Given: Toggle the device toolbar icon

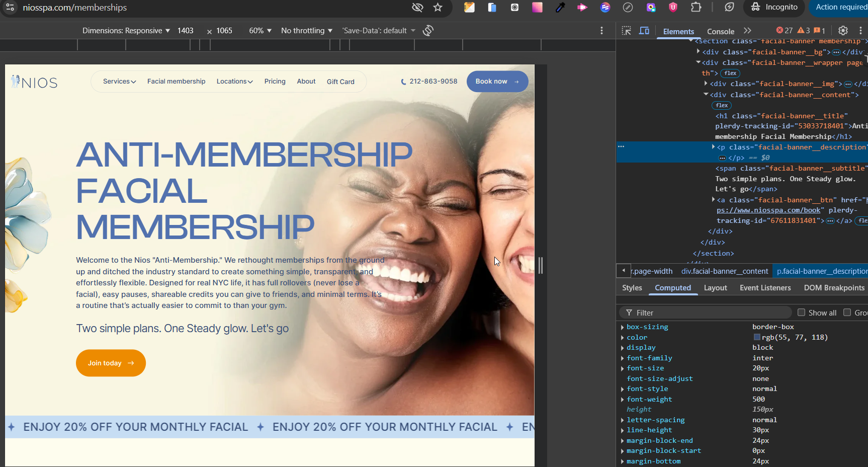Looking at the screenshot, I should pyautogui.click(x=644, y=31).
